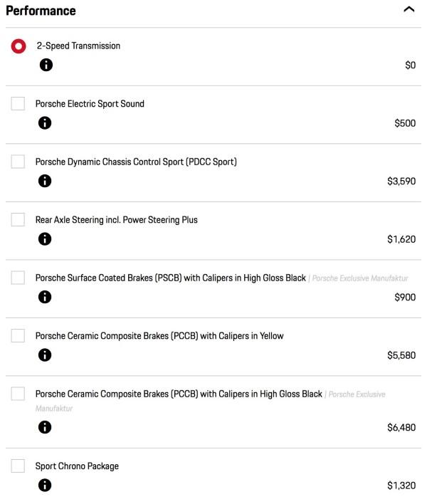The width and height of the screenshot is (427, 504).
Task: Open info for 2-Speed Transmission
Action: [x=46, y=65]
